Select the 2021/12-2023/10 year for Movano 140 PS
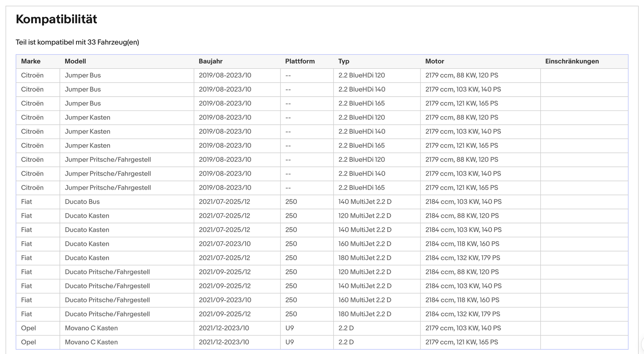Image resolution: width=644 pixels, height=354 pixels. click(237, 328)
